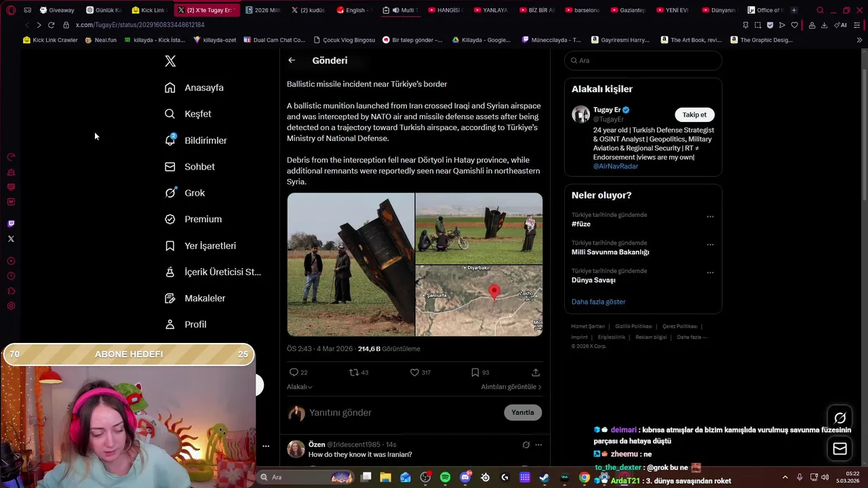Switch to the (2) kudüs X tab
The width and height of the screenshot is (868, 488).
pyautogui.click(x=308, y=10)
